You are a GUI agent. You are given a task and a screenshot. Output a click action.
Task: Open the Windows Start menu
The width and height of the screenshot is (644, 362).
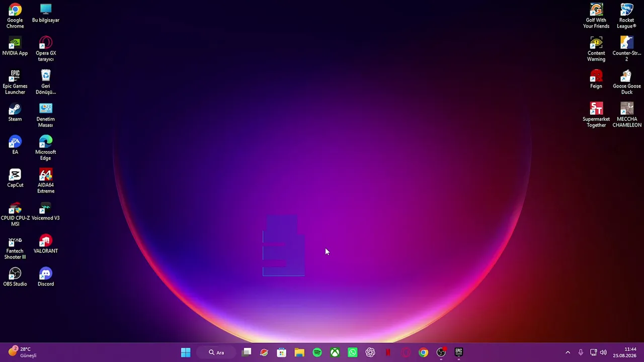[186, 352]
